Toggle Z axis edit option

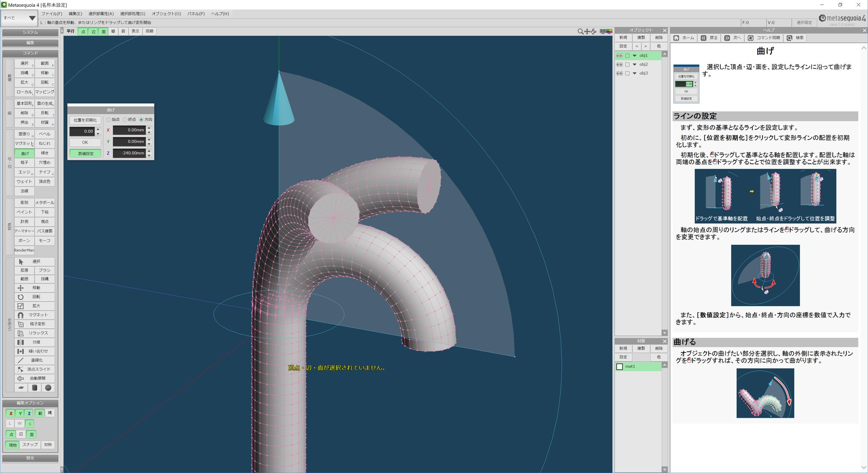29,413
